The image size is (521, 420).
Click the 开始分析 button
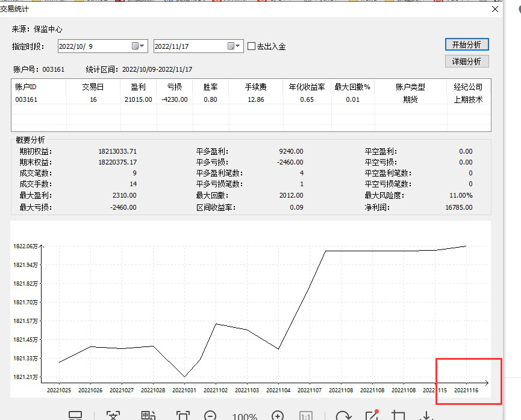(466, 45)
